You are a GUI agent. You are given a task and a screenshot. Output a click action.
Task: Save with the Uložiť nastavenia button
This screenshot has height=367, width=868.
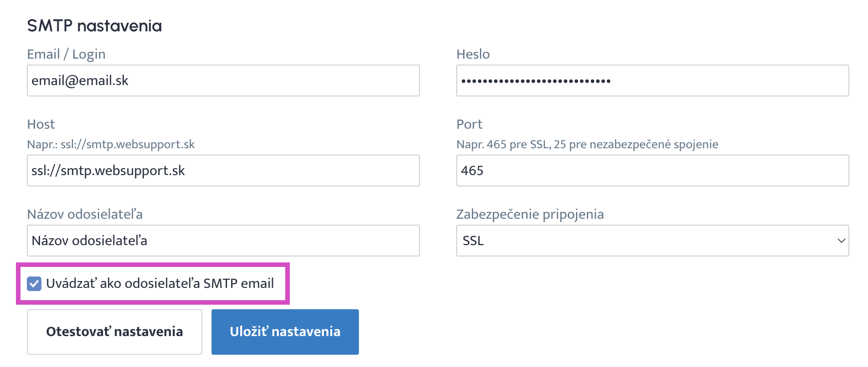[x=285, y=332]
